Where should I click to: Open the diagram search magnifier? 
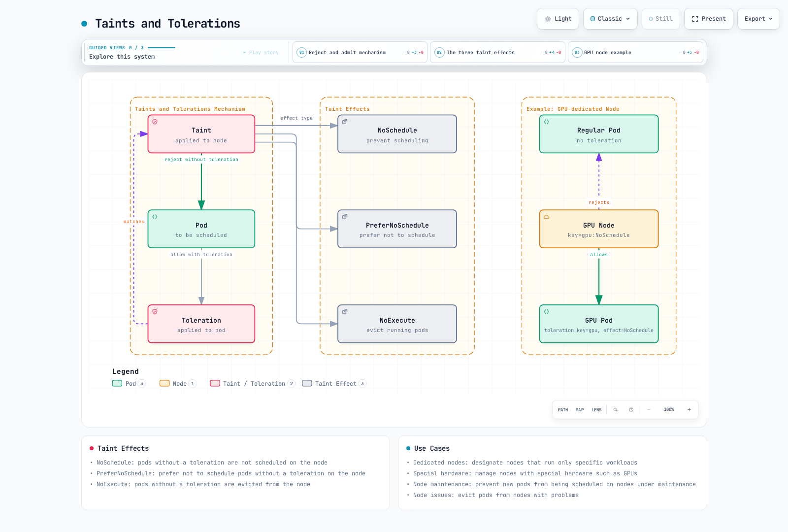click(615, 410)
